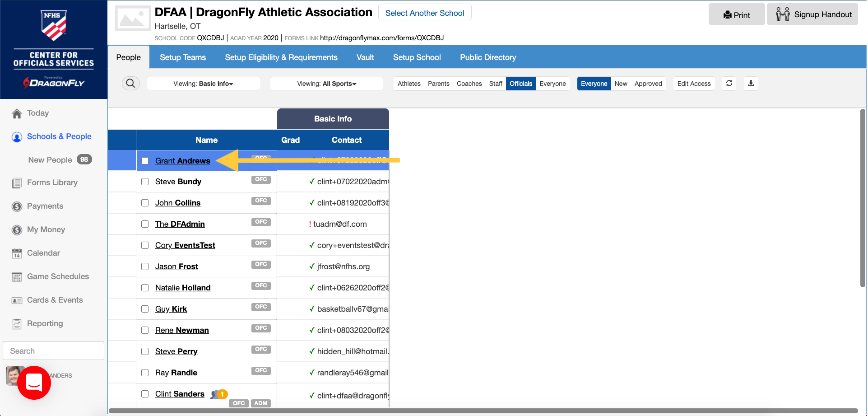Open the Forms Library sidebar icon

tap(17, 183)
